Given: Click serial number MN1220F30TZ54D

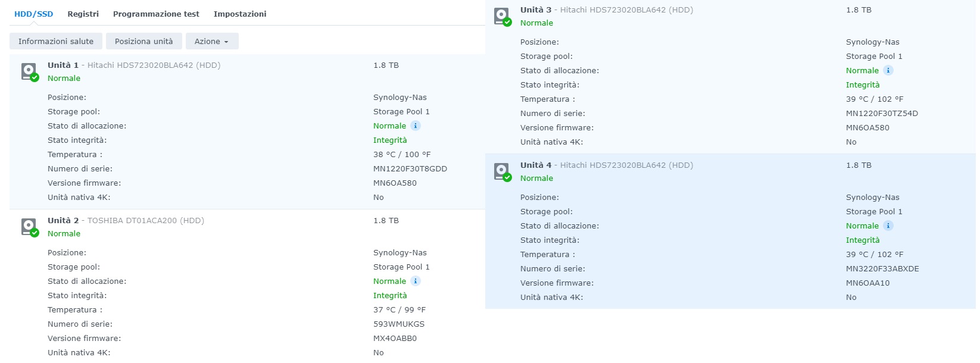Looking at the screenshot, I should [882, 113].
